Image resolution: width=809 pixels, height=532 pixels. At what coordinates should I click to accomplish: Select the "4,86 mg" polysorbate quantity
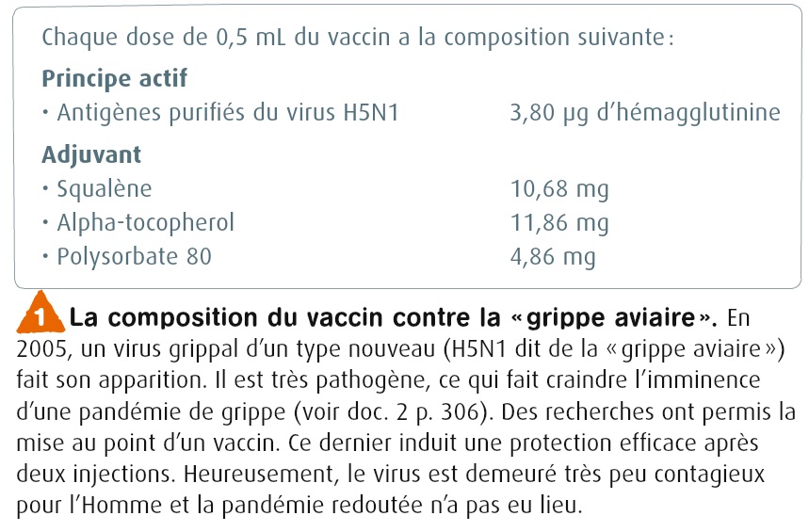point(552,256)
